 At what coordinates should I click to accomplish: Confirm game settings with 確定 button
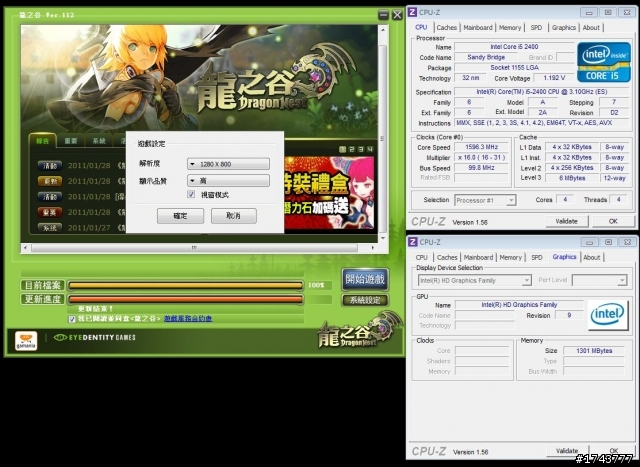[180, 216]
